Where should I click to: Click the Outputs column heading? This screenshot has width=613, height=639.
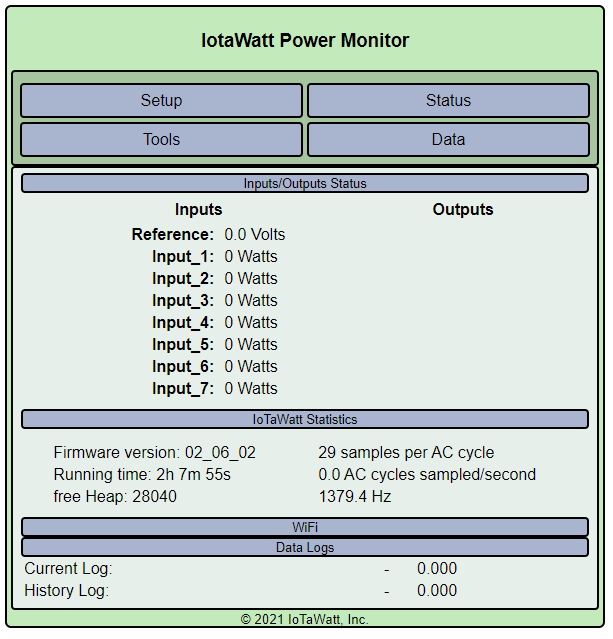[463, 209]
